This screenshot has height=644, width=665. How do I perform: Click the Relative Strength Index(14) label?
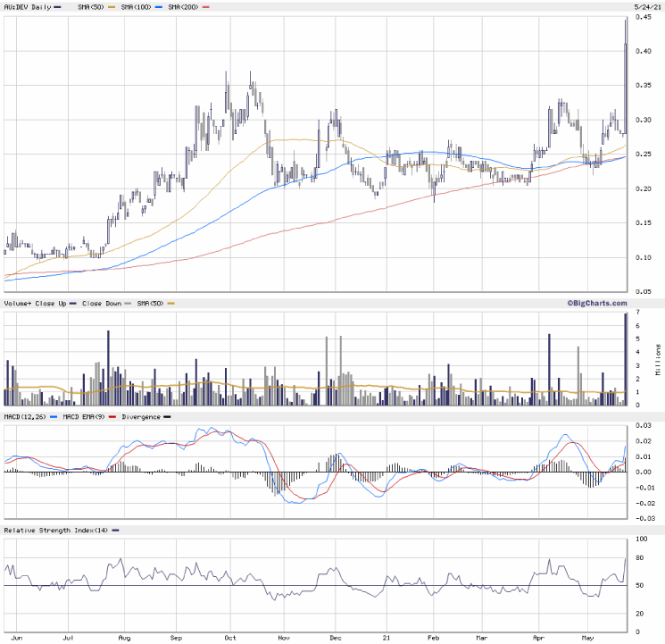pos(55,531)
